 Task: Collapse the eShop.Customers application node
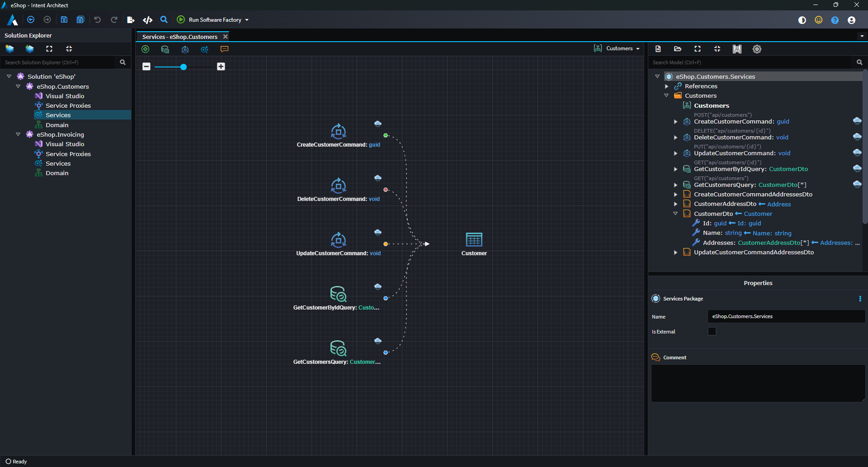[18, 86]
